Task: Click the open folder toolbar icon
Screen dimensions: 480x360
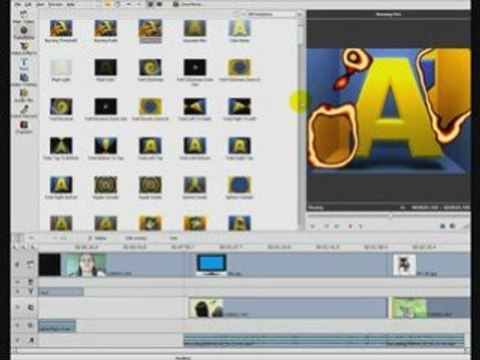Action: point(107,4)
